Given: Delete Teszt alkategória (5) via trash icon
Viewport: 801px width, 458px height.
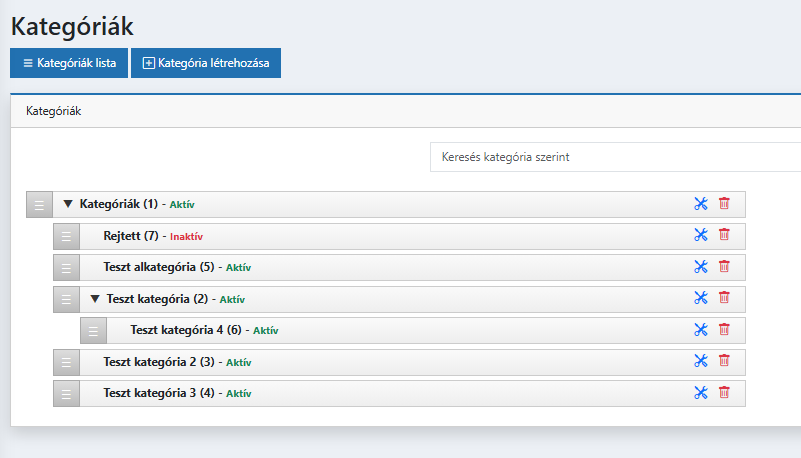Looking at the screenshot, I should tap(724, 267).
